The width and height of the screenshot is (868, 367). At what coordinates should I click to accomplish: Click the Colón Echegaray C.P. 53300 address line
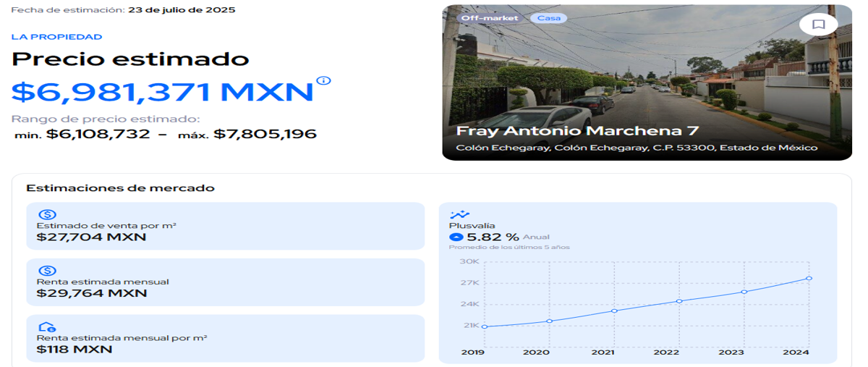(x=637, y=148)
